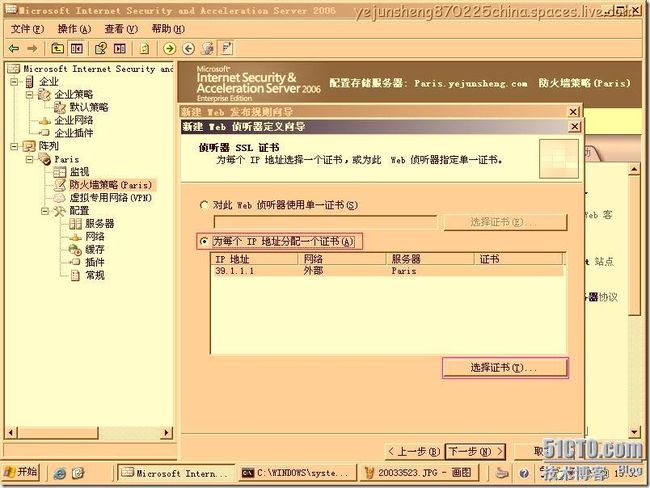The image size is (650, 488).
Task: Open the properties toolbar icon
Action: (101, 49)
